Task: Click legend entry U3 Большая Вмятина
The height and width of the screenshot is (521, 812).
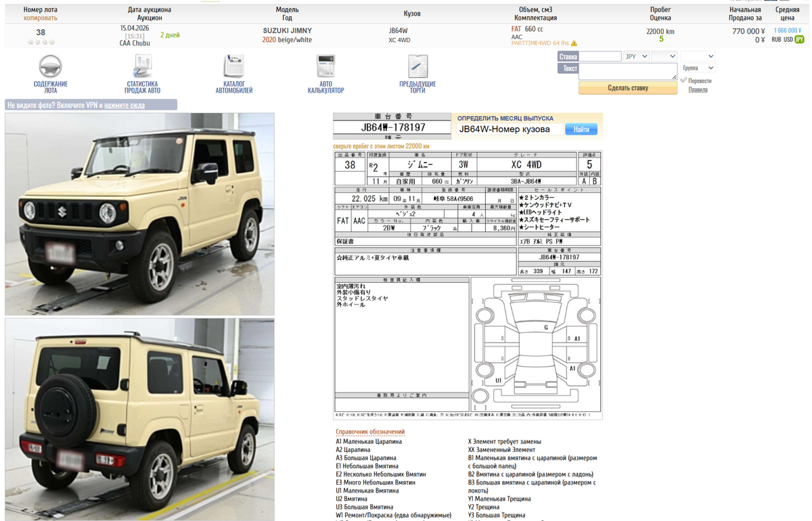Action: [x=364, y=507]
